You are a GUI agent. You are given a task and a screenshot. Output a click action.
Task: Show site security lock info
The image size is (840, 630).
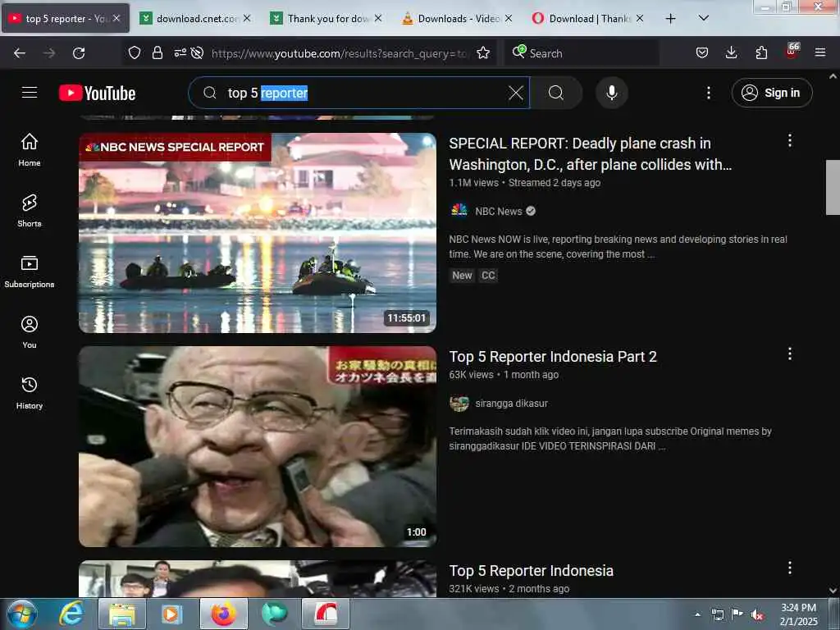[x=157, y=52]
